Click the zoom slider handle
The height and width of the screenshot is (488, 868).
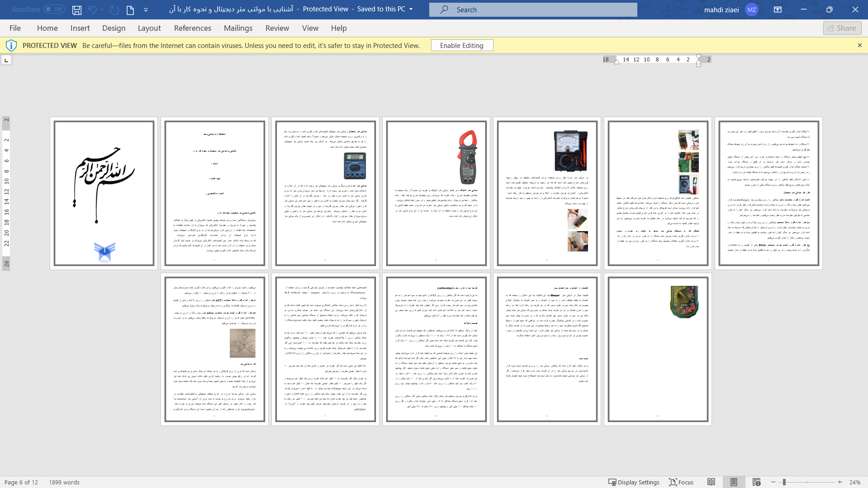pos(784,482)
